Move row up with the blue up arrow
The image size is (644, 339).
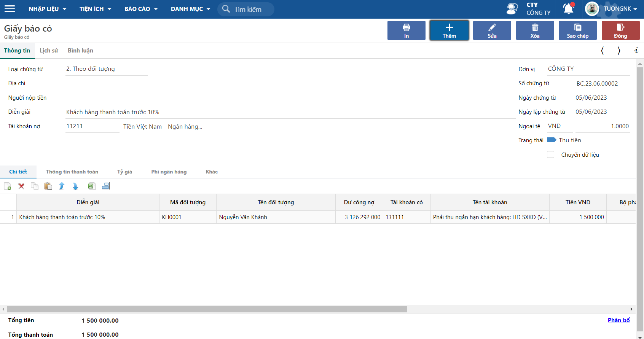pos(62,186)
